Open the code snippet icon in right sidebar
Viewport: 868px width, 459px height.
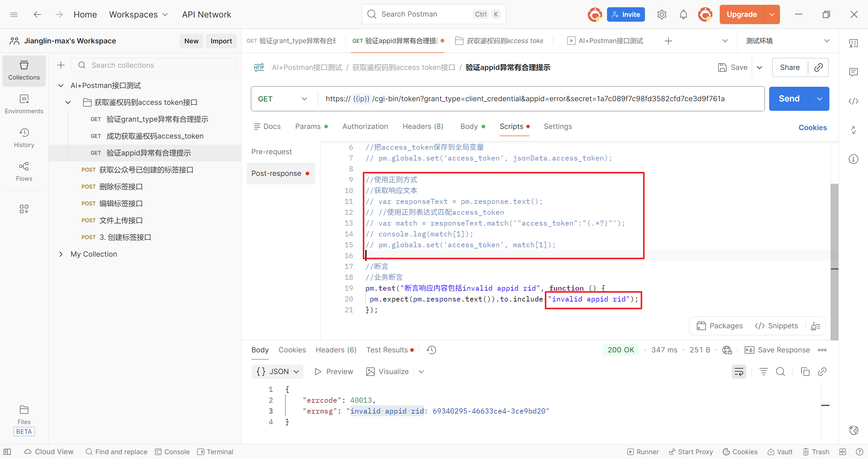coord(853,101)
